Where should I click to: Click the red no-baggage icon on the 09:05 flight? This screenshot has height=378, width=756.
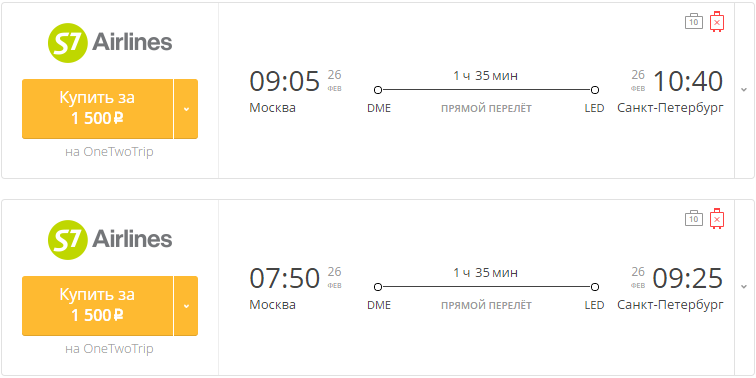pyautogui.click(x=717, y=22)
